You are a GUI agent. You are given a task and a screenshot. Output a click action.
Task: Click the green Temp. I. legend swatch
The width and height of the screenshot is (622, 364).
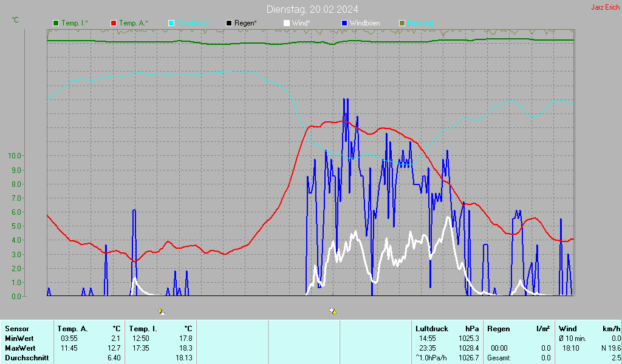(x=56, y=23)
